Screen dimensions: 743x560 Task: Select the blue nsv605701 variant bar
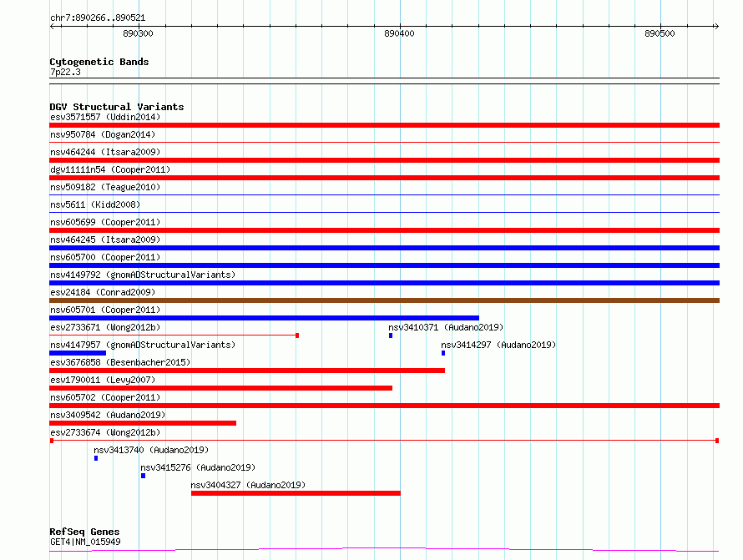point(264,318)
